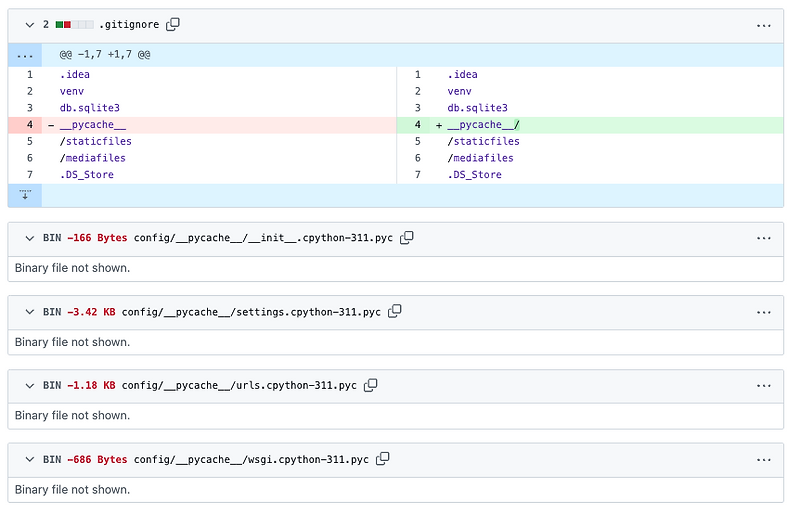Screen dimensions: 800x514
Task: Click the removed line __pycache__
Action: tap(93, 125)
